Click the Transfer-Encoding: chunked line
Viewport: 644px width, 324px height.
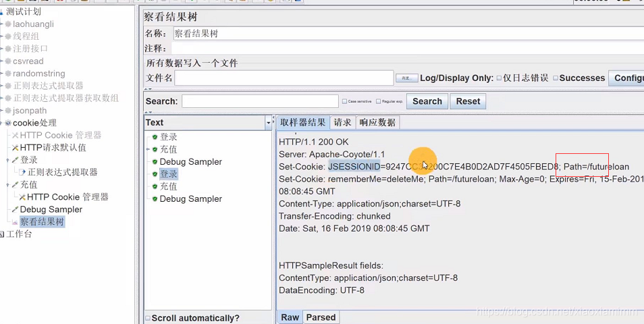(x=335, y=216)
